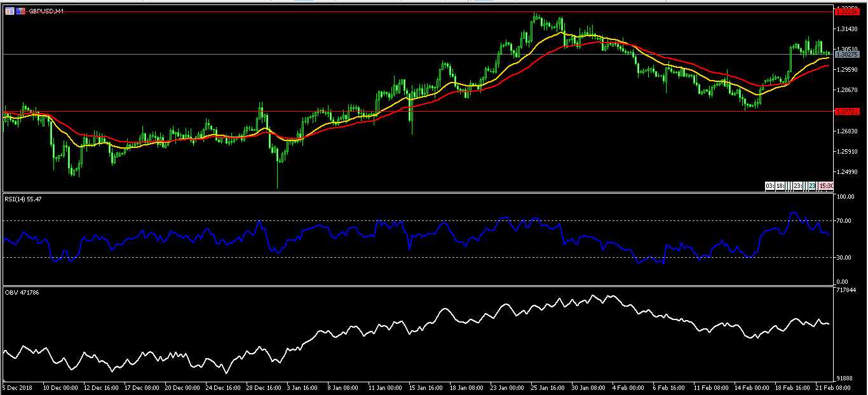Click the grey current price label 1.30275
The width and height of the screenshot is (868, 395).
tap(848, 55)
